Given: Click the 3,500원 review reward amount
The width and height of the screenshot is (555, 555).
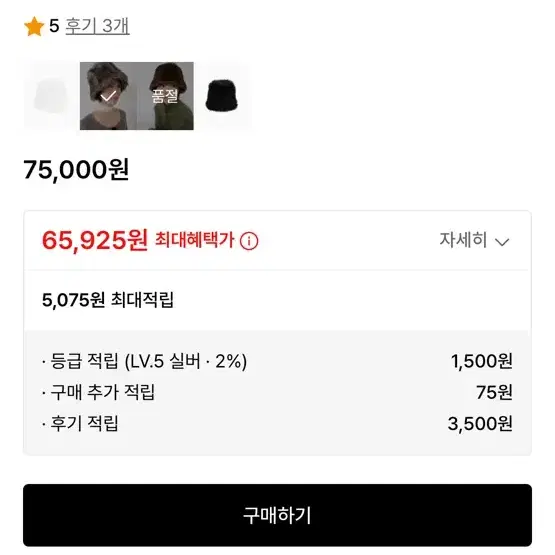Looking at the screenshot, I should [x=480, y=424].
